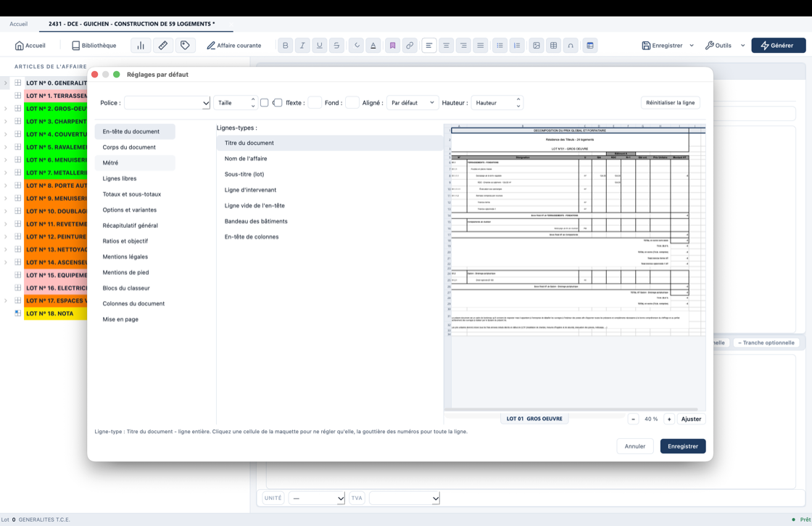Click the Réinitialiser la ligne button

tap(670, 102)
